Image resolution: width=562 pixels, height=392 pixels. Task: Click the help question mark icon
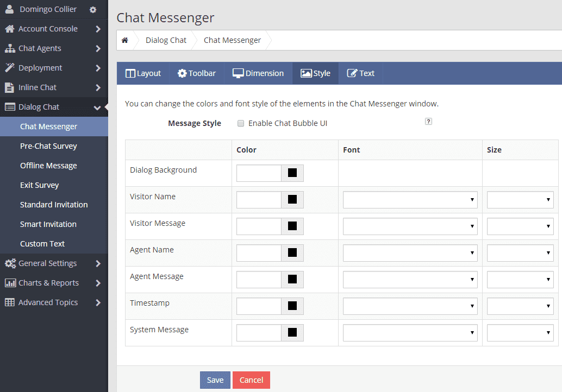pos(428,121)
